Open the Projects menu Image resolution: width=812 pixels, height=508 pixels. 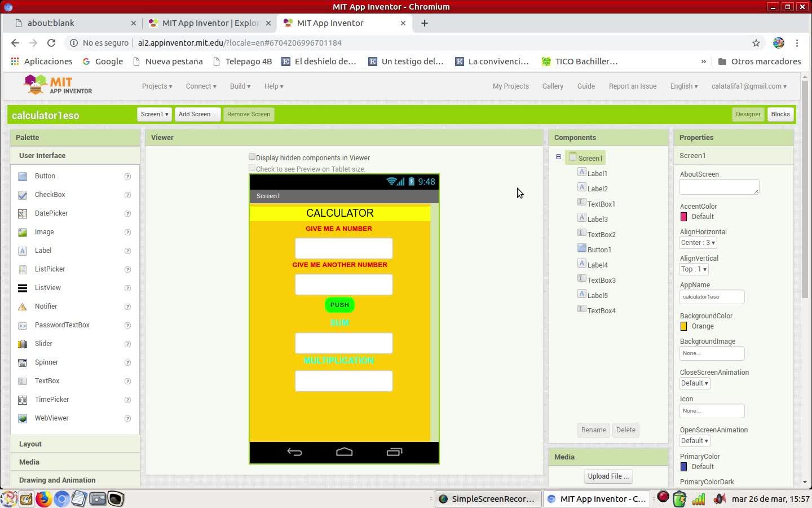[157, 86]
